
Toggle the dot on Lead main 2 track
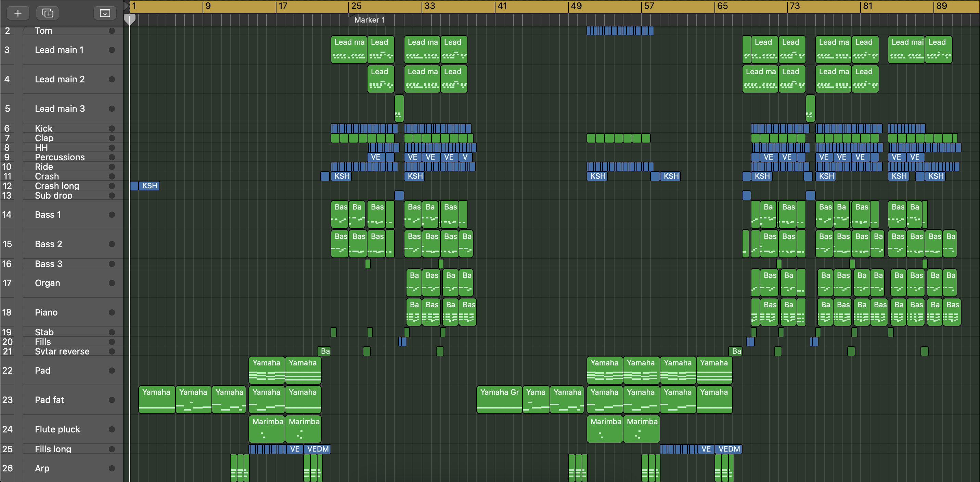click(x=112, y=79)
